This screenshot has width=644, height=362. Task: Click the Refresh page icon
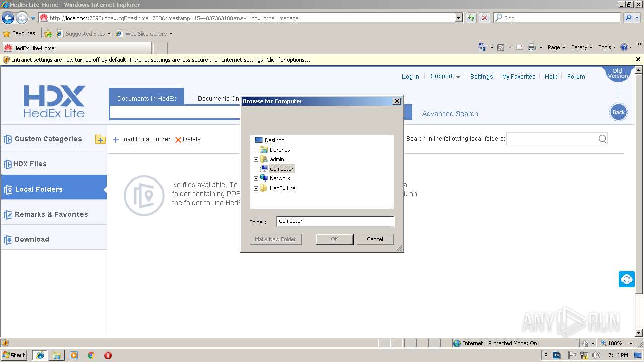(471, 18)
